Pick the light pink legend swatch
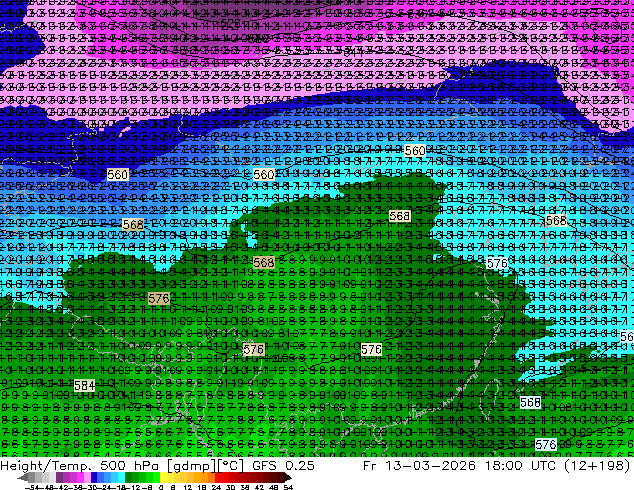Screen dimensions: 634x490 [87, 477]
